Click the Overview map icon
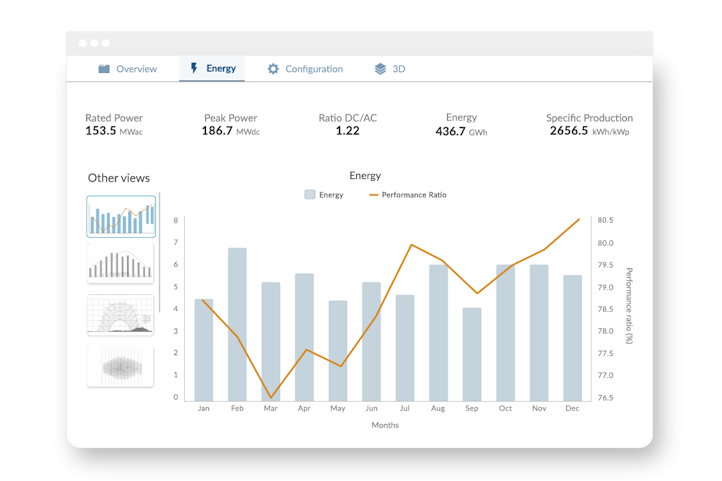The height and width of the screenshot is (481, 722). pyautogui.click(x=104, y=69)
